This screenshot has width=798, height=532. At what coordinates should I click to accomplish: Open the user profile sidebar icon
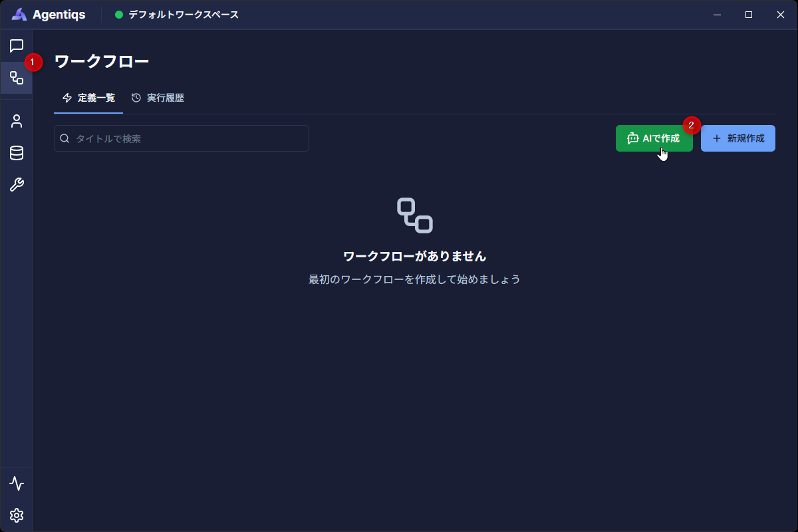pyautogui.click(x=17, y=121)
